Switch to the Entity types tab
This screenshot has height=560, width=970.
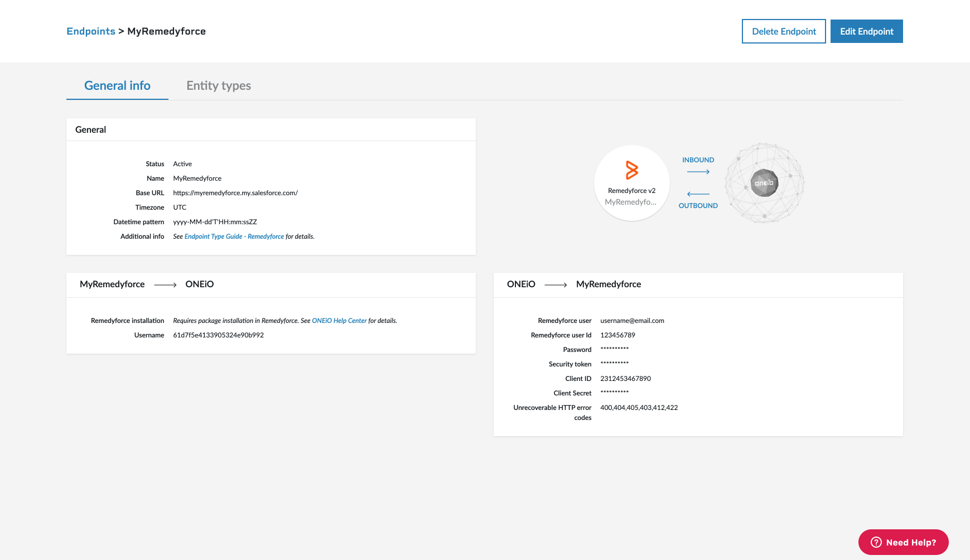(x=219, y=85)
